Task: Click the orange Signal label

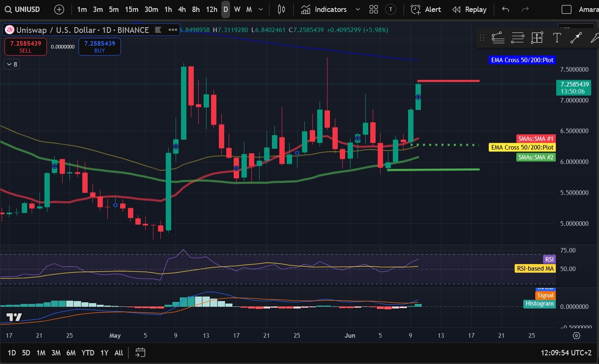Action: (545, 295)
